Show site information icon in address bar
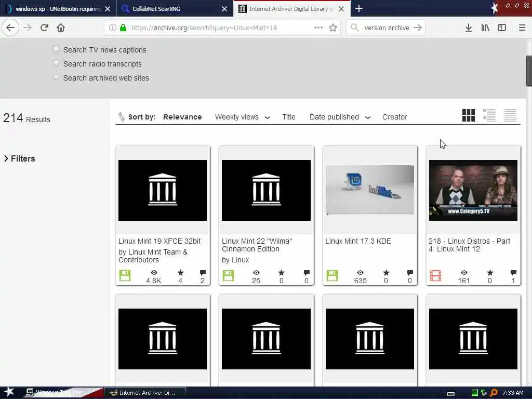This screenshot has height=399, width=532. [x=112, y=28]
